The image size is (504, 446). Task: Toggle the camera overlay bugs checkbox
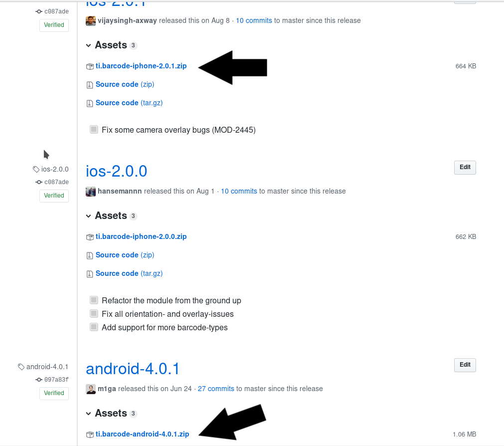pos(94,130)
